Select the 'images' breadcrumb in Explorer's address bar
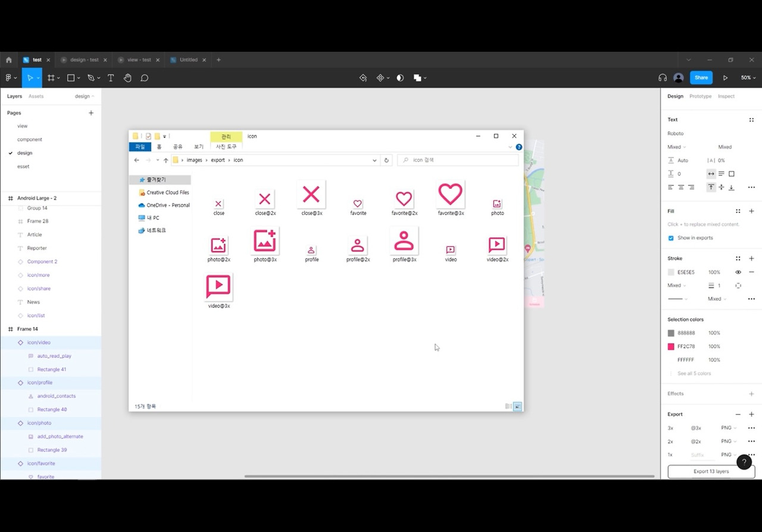 195,160
